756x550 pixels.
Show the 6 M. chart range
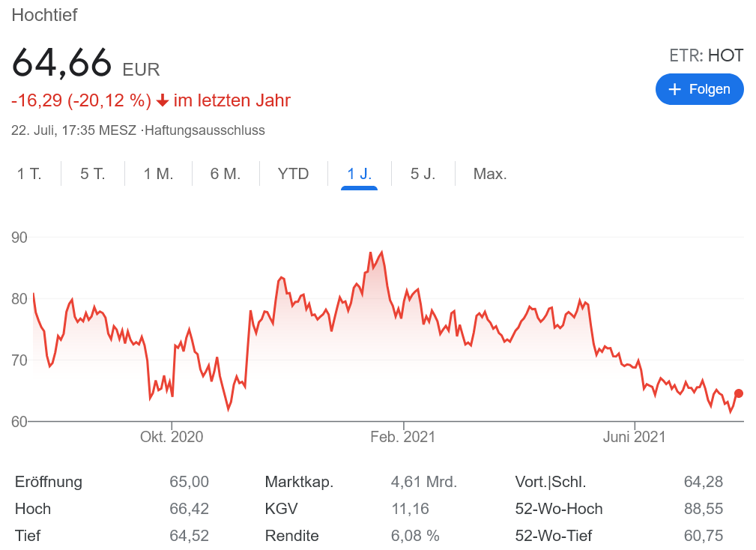226,174
